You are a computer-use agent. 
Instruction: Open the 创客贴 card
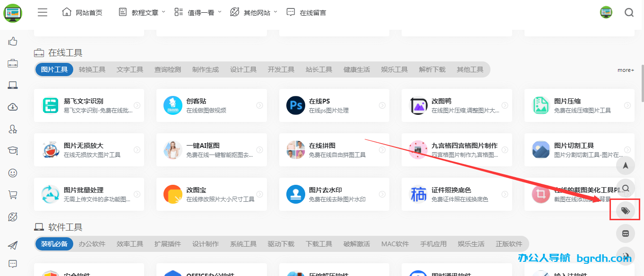pyautogui.click(x=212, y=105)
